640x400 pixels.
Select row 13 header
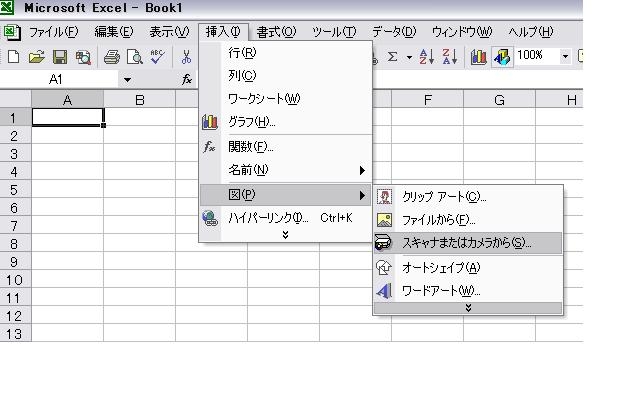[15, 333]
